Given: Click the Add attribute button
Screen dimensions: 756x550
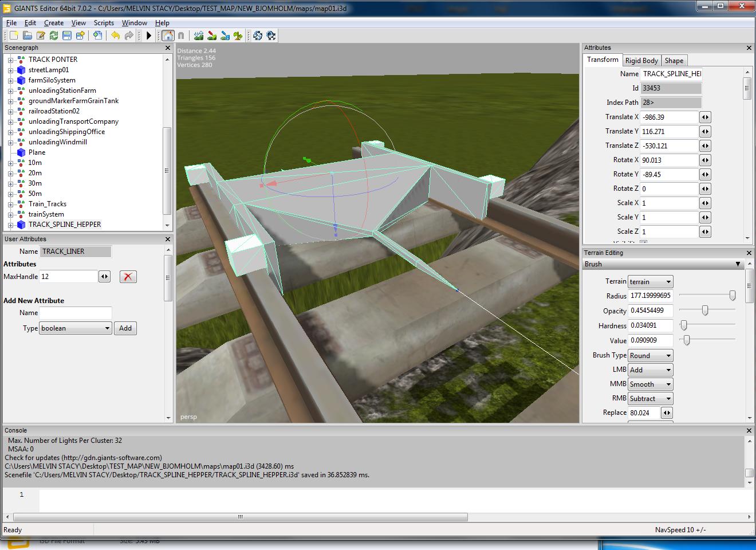Looking at the screenshot, I should click(125, 328).
